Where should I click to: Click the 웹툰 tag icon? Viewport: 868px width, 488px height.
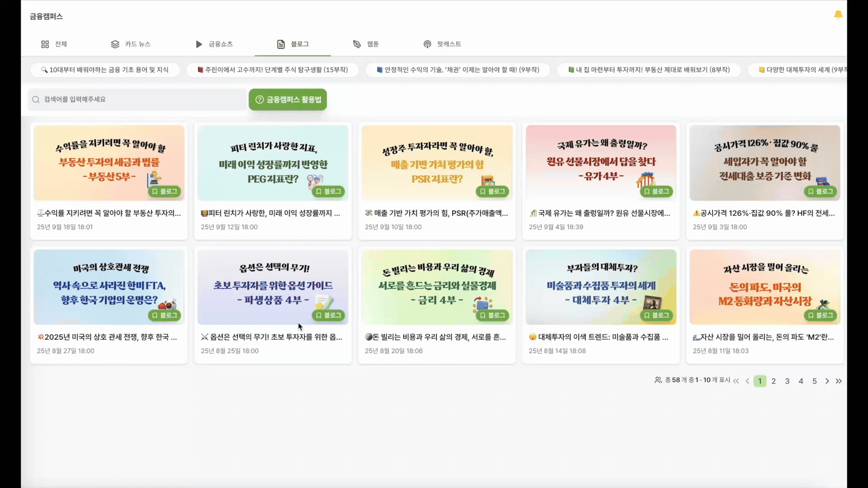[357, 44]
